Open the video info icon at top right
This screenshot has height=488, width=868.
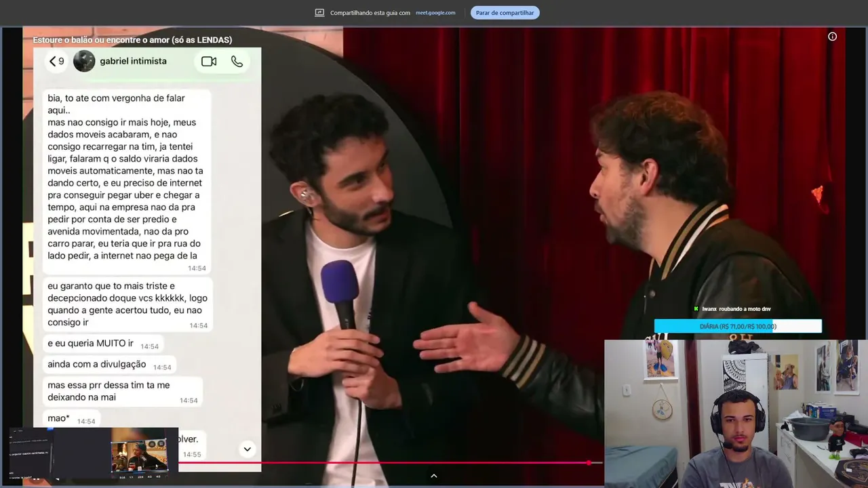pyautogui.click(x=832, y=37)
